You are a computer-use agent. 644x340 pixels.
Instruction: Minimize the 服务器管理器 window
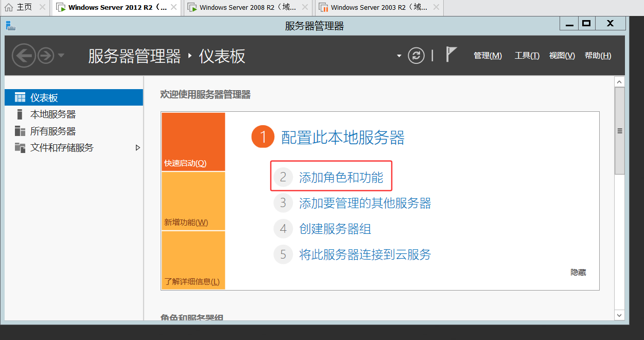(x=569, y=24)
